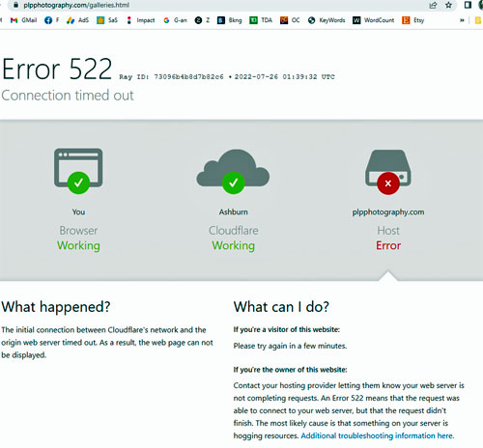The height and width of the screenshot is (448, 483).
Task: Open the AdS Google Ads bookmark
Action: (77, 20)
